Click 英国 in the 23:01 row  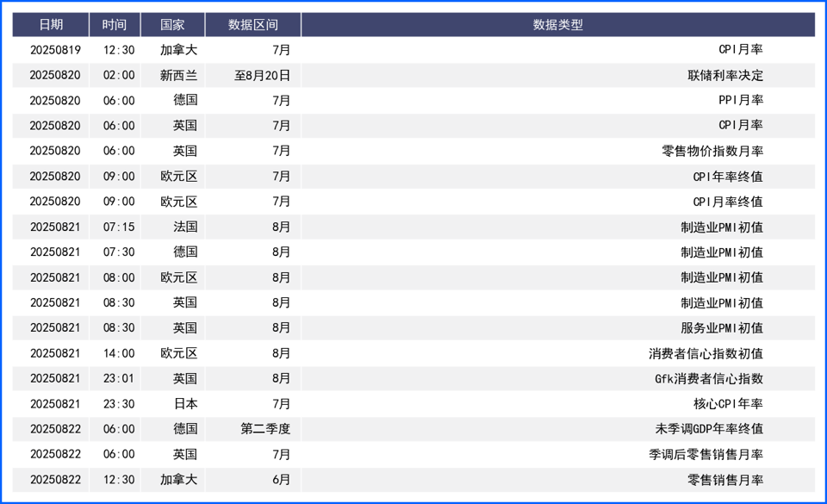[x=185, y=378]
